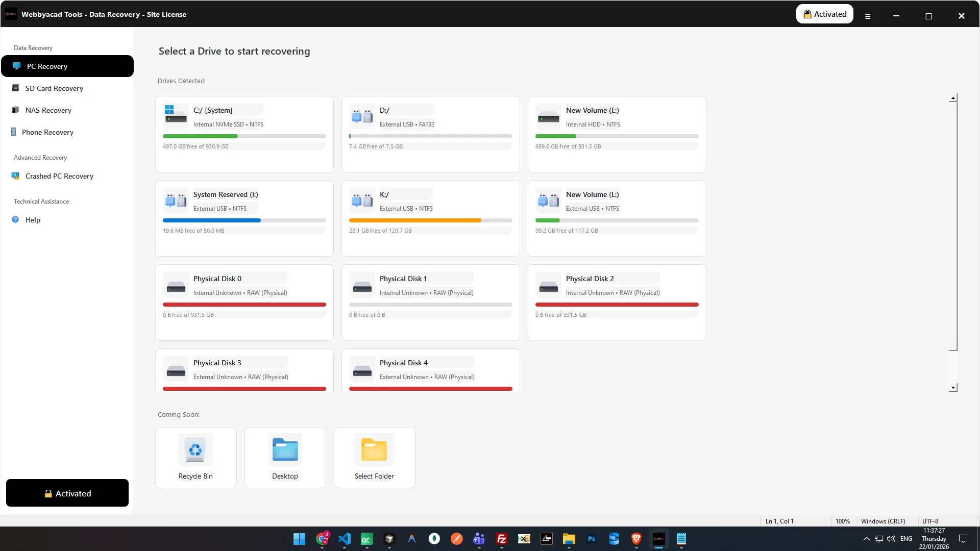Click the Activated badge at top right
Image resolution: width=980 pixels, height=551 pixels.
click(x=824, y=14)
